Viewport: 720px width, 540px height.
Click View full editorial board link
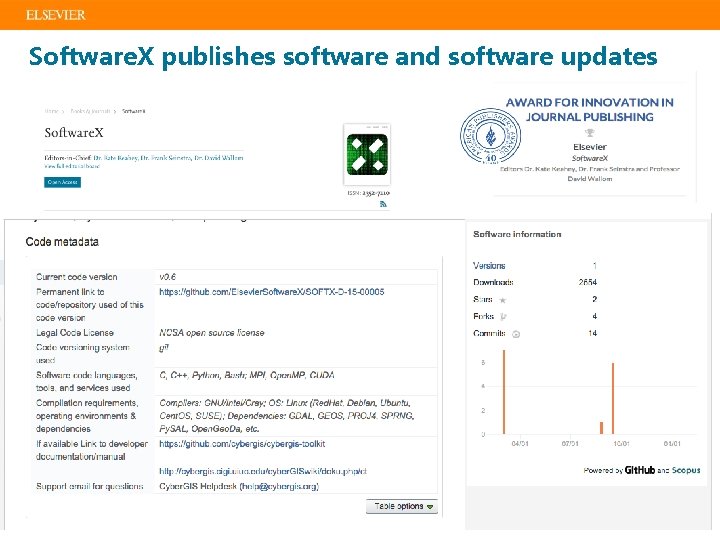click(x=72, y=166)
